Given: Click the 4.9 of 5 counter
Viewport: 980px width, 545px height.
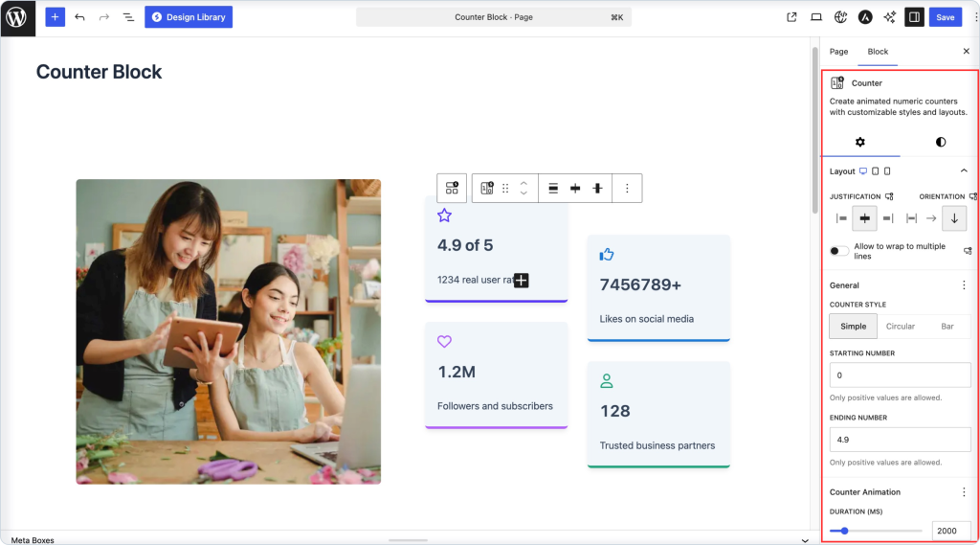Looking at the screenshot, I should (465, 245).
